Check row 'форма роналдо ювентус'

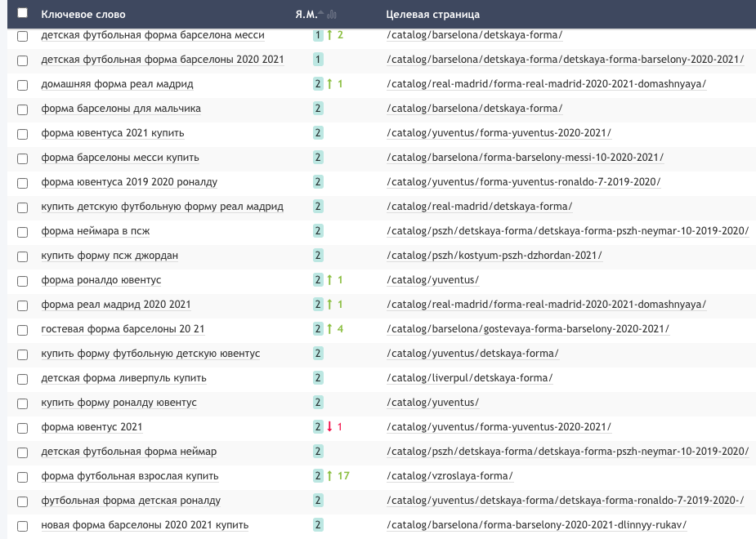(23, 281)
